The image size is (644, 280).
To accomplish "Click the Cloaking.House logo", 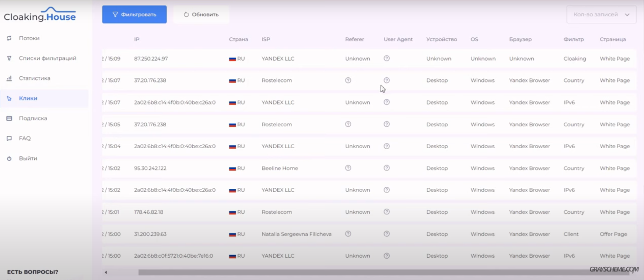I will pos(40,14).
